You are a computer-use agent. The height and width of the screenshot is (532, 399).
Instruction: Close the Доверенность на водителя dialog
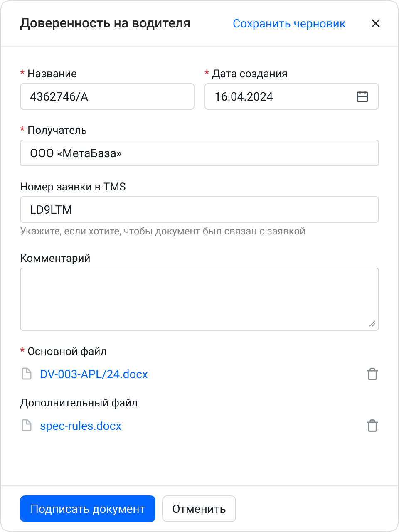376,23
